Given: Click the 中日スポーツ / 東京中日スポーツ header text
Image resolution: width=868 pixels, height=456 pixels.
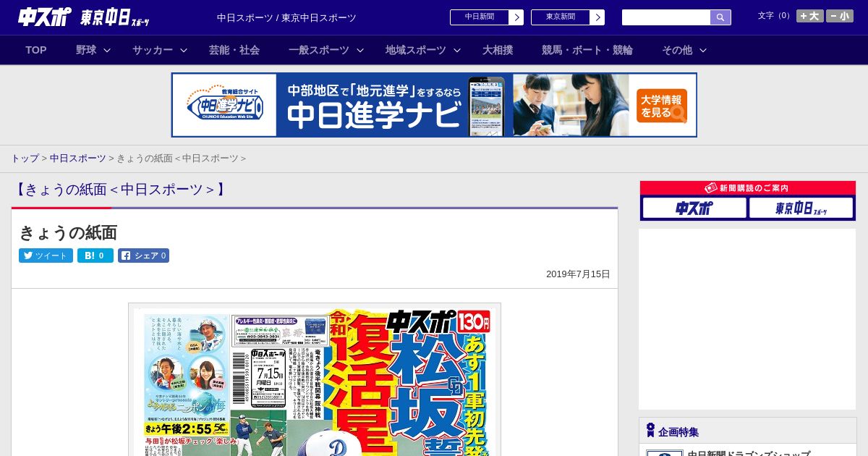Looking at the screenshot, I should click(286, 17).
